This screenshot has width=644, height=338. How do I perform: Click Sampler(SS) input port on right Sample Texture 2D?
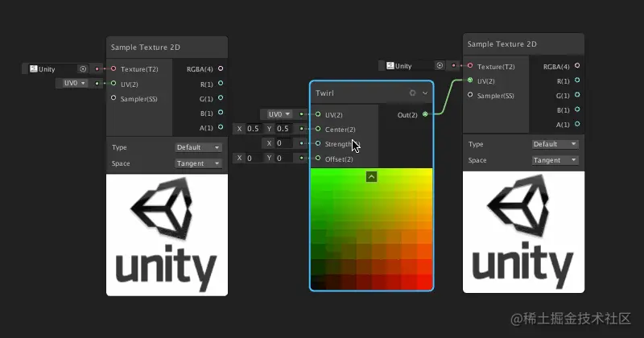coord(470,95)
